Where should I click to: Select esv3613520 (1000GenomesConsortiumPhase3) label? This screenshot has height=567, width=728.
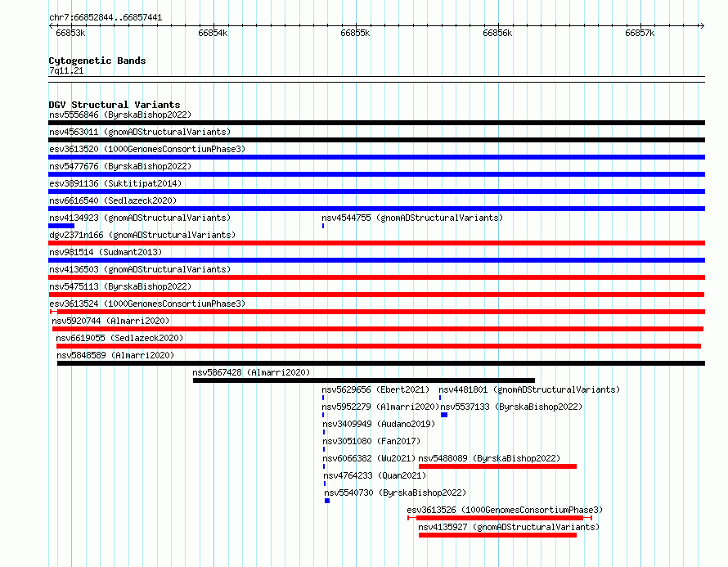147,149
